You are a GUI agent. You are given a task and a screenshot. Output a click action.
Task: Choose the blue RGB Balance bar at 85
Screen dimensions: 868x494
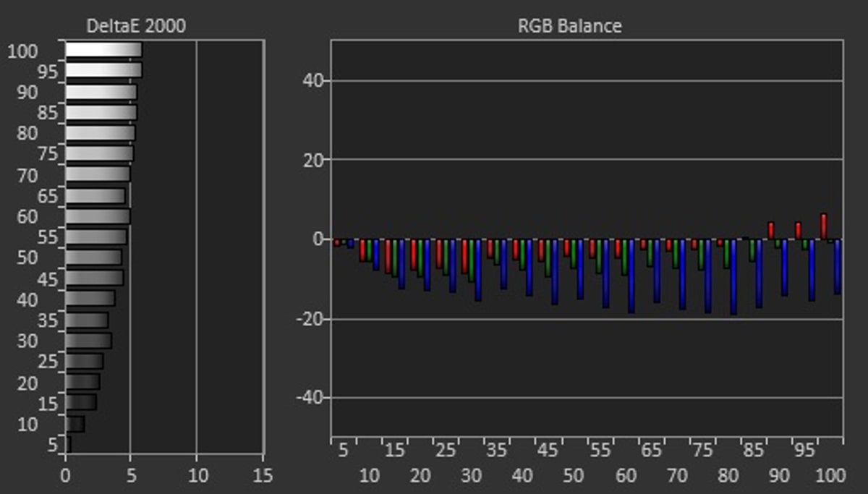point(759,274)
